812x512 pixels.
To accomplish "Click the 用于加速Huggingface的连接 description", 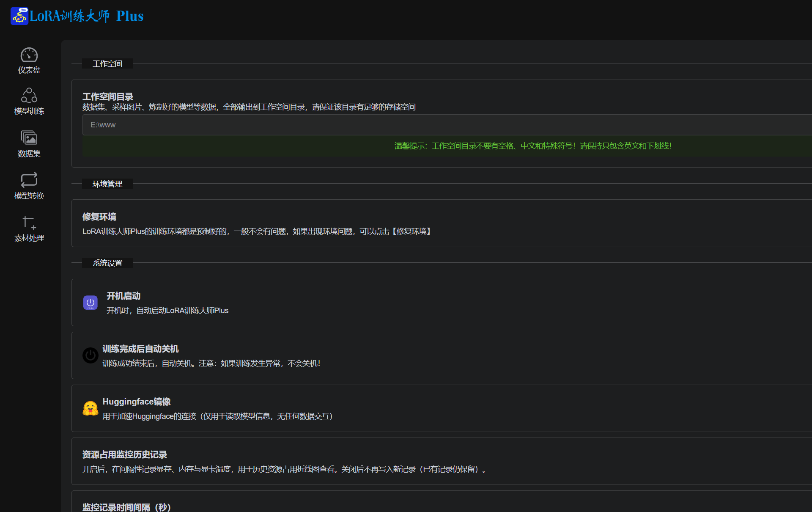I will pos(217,416).
